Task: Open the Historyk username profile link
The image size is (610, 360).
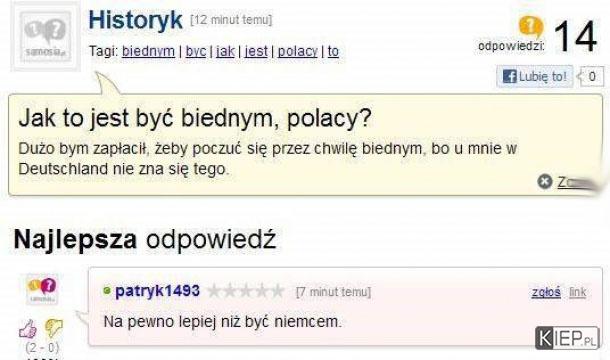Action: 135,20
